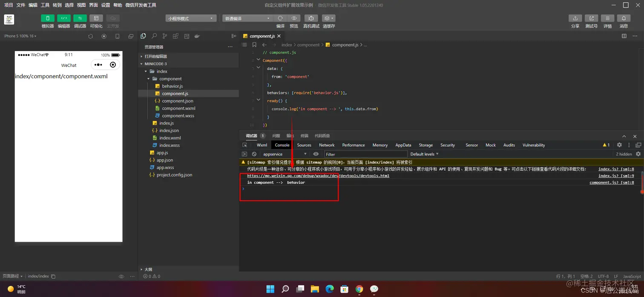
Task: Collapse the MINICODE-3 project root
Action: (188, 64)
